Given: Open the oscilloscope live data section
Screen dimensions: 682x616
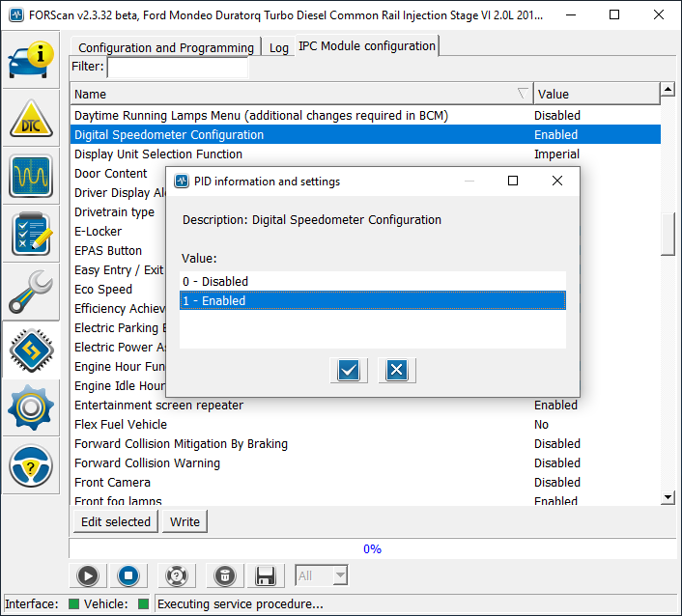Looking at the screenshot, I should point(31,177).
